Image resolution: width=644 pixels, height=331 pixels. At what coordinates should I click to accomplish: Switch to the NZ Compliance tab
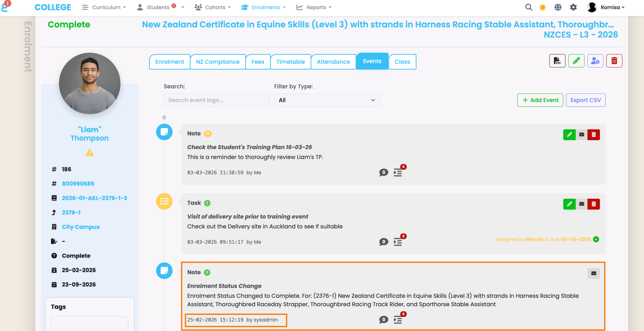coord(218,62)
